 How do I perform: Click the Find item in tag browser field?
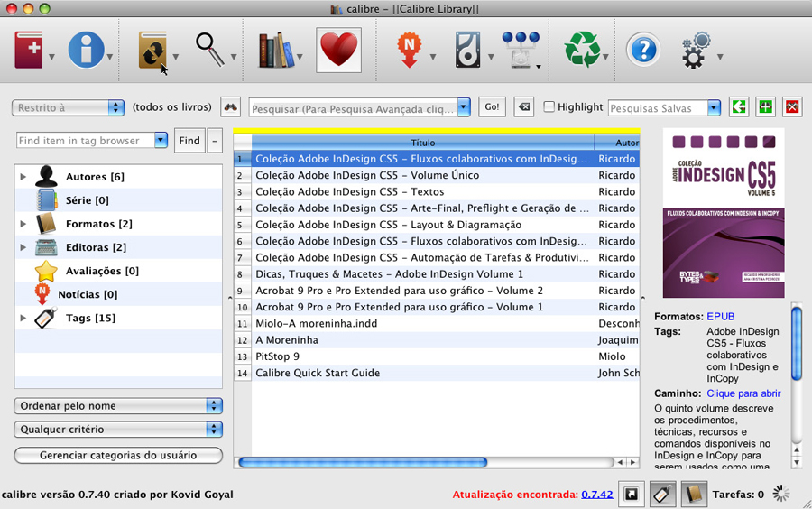(86, 140)
